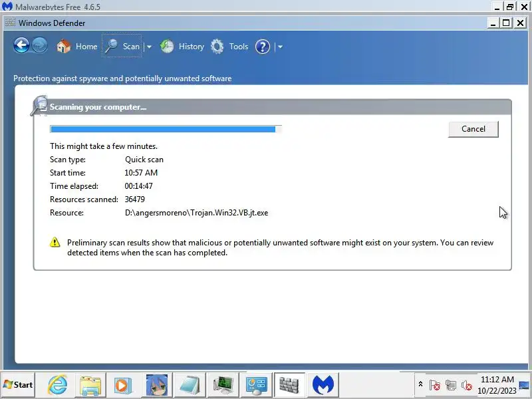Select the History label in toolbar
Screen dimensions: 532x399
192,47
